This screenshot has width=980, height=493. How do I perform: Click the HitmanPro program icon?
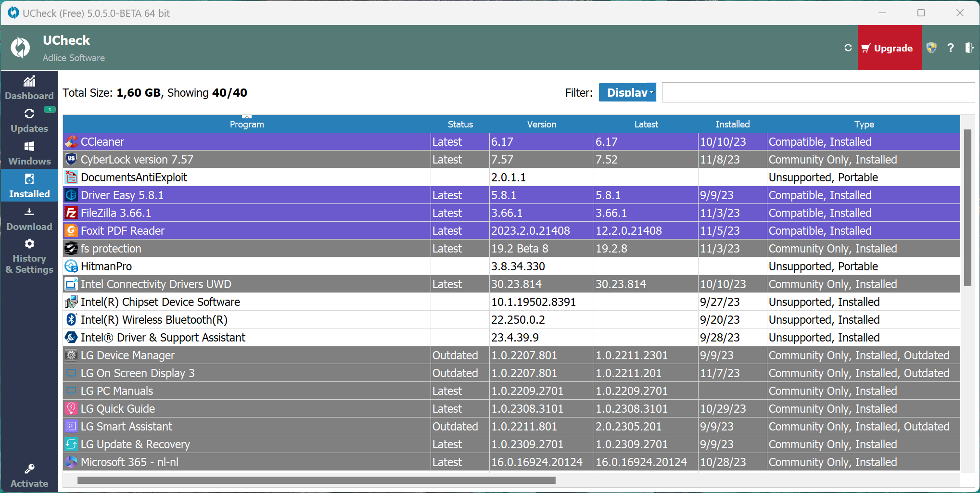coord(71,266)
